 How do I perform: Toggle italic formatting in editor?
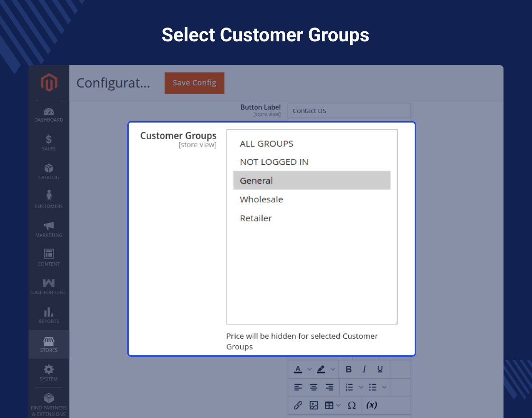click(x=364, y=369)
